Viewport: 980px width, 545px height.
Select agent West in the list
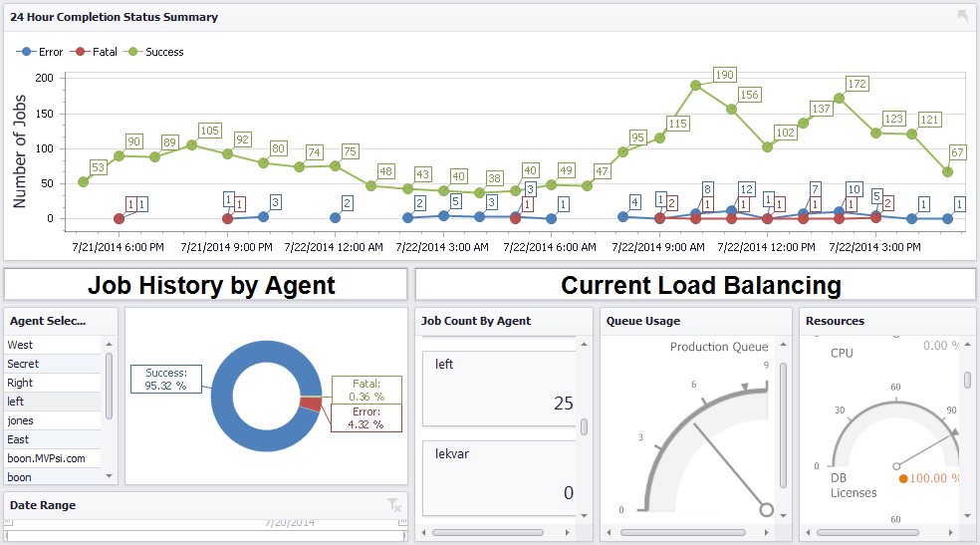click(x=53, y=345)
